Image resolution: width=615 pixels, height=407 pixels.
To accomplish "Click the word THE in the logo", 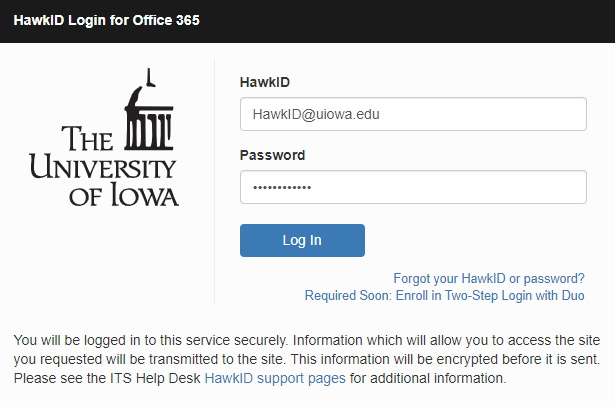I will (x=88, y=141).
